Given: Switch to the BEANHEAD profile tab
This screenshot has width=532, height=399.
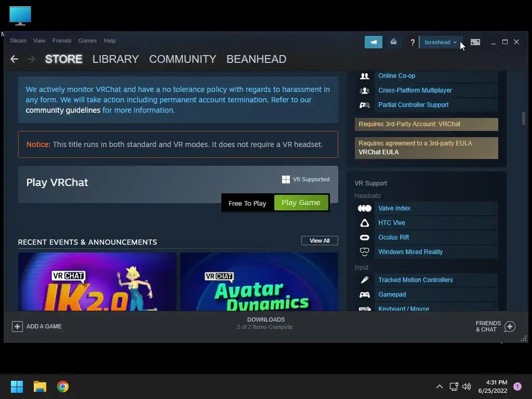Looking at the screenshot, I should click(x=256, y=59).
